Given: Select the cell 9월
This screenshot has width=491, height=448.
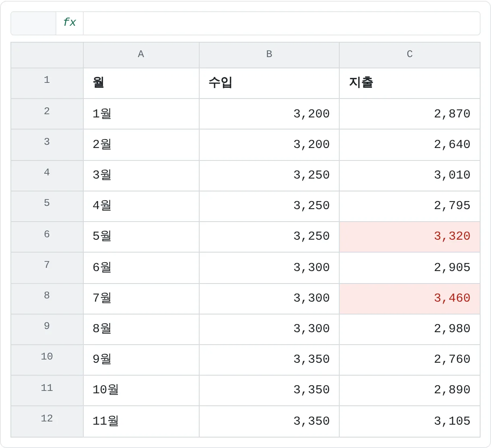Looking at the screenshot, I should pyautogui.click(x=141, y=360).
